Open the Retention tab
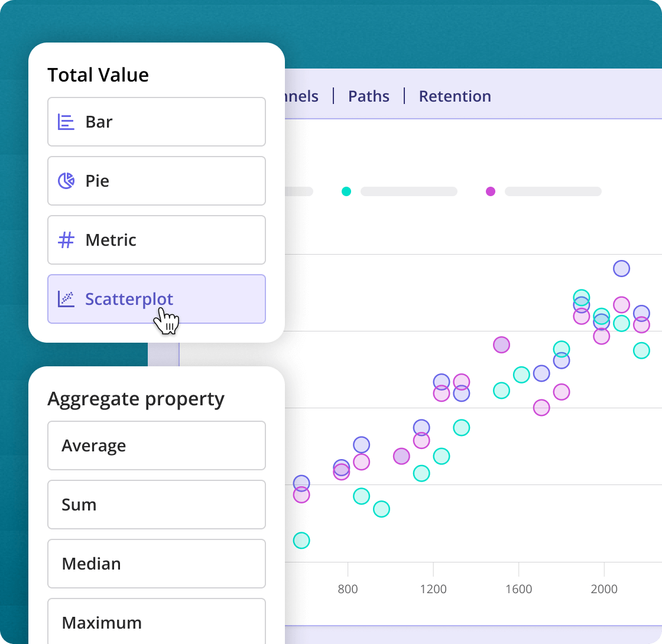662x644 pixels. pyautogui.click(x=455, y=96)
